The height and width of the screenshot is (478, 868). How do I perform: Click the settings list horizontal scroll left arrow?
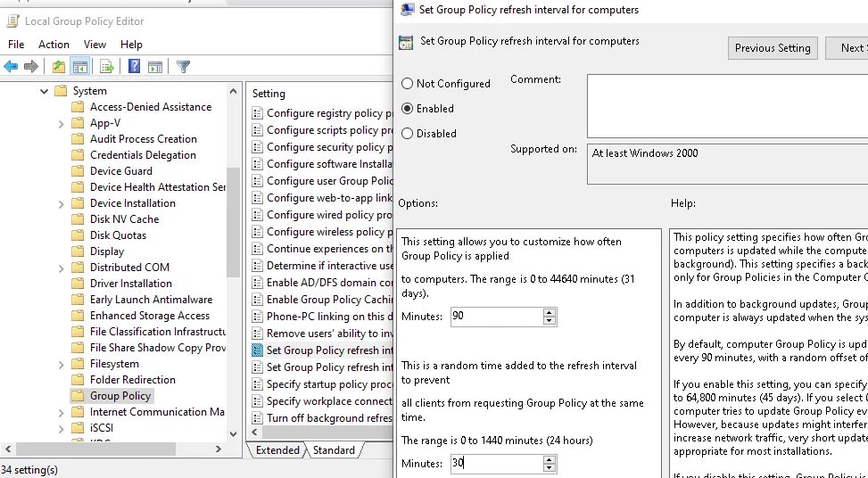point(254,433)
